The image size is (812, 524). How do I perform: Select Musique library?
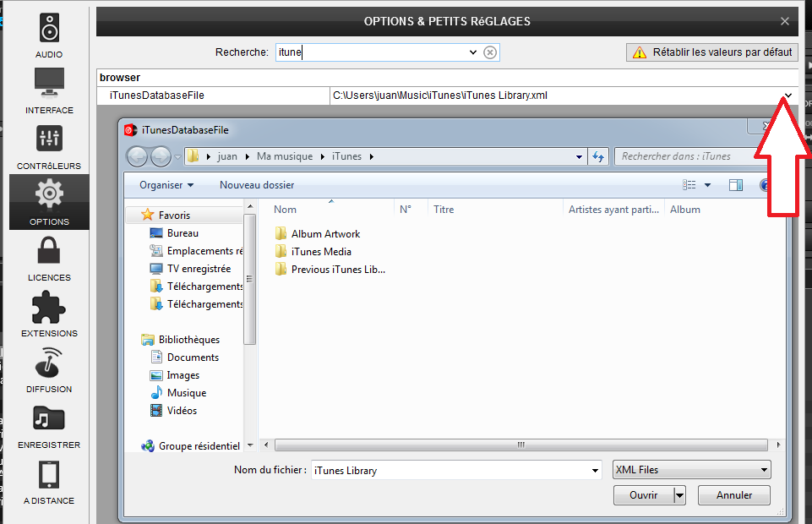coord(178,392)
